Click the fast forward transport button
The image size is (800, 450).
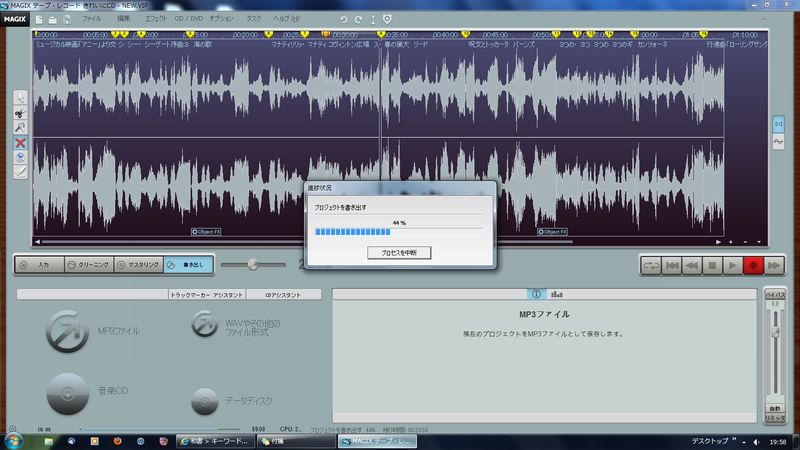[x=774, y=265]
